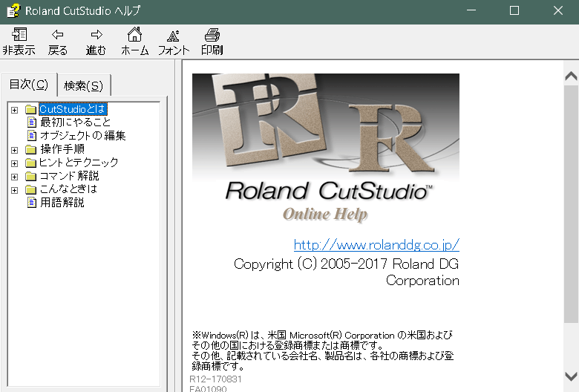The width and height of the screenshot is (579, 392).
Task: Click the Roland CutStudio logo image
Action: [326, 148]
